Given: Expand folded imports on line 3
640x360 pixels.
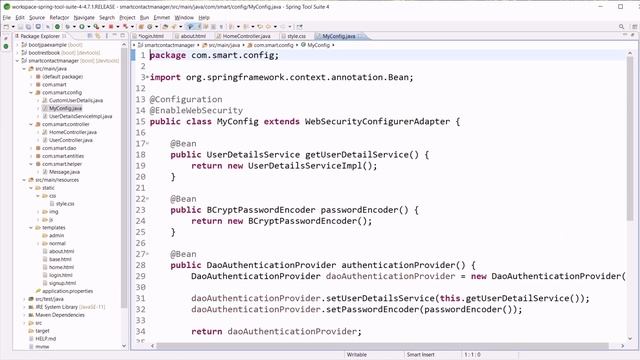Looking at the screenshot, I should [x=147, y=77].
